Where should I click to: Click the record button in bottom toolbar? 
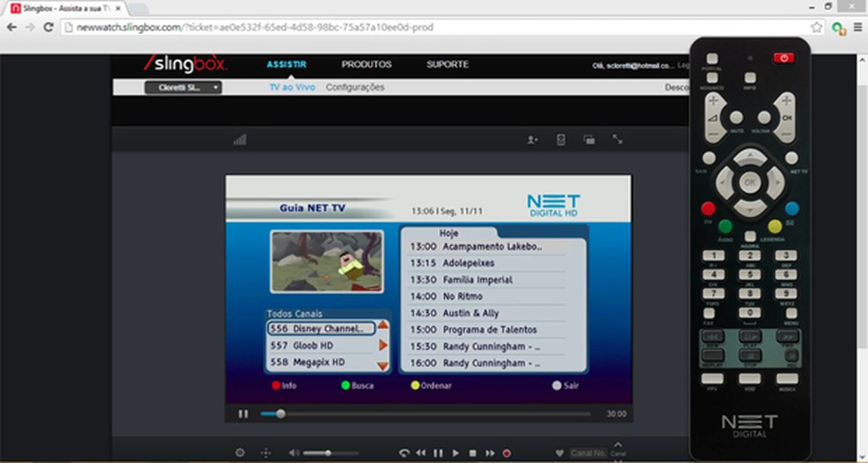click(x=506, y=453)
